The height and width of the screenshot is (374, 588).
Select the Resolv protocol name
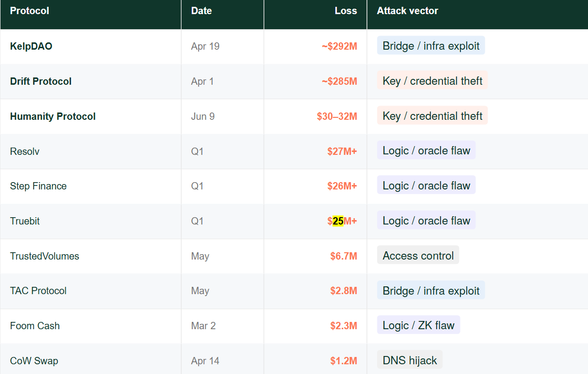point(25,151)
